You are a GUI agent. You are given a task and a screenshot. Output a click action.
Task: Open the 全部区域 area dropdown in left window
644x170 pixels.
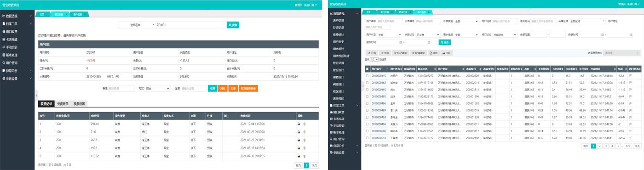click(136, 25)
